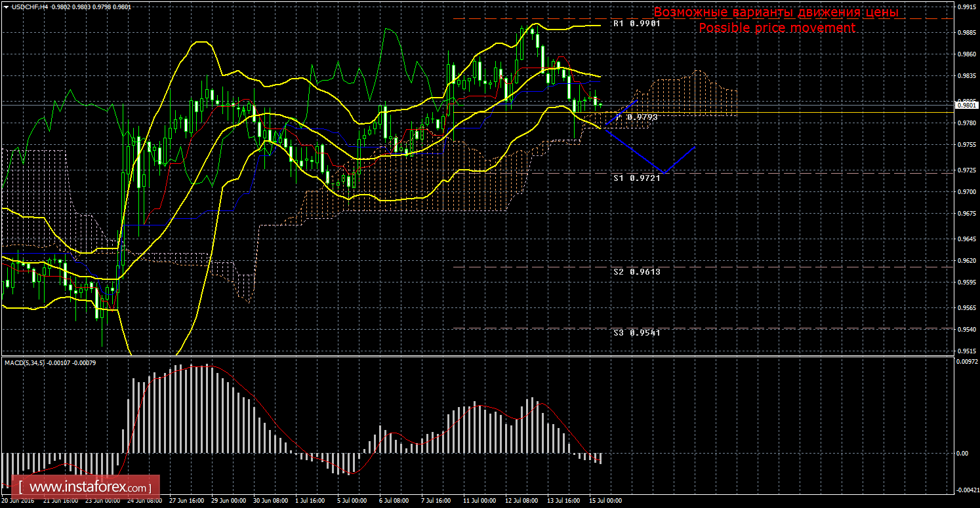The height and width of the screenshot is (508, 980).
Task: Select the R1 0.9901 resistance label
Action: click(x=636, y=23)
